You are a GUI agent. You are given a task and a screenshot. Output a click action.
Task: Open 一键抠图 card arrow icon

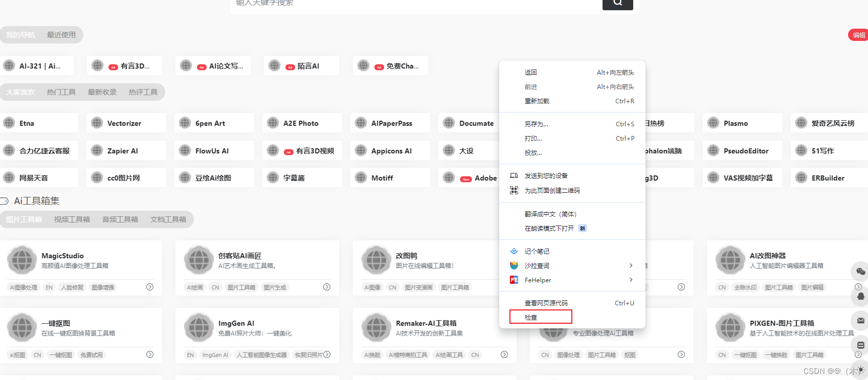tap(150, 354)
